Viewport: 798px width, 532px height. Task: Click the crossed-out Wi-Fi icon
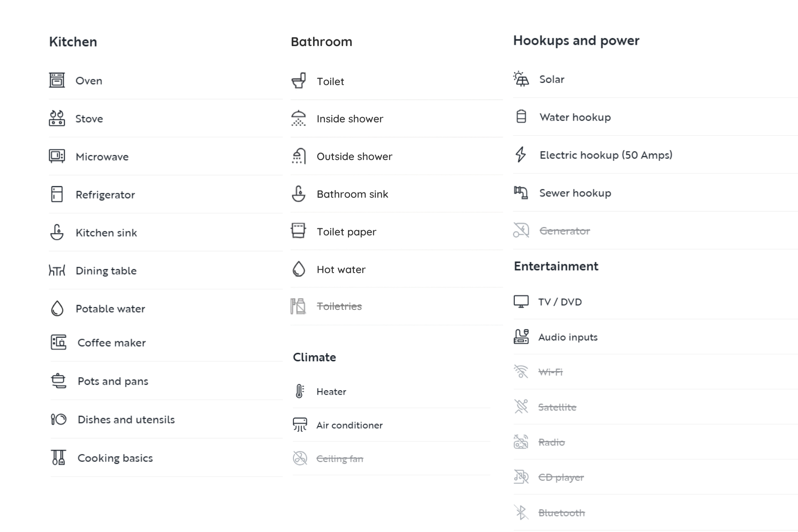[x=521, y=372]
